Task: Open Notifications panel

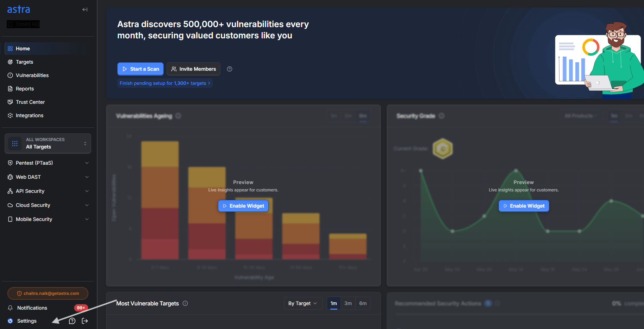Action: tap(32, 308)
